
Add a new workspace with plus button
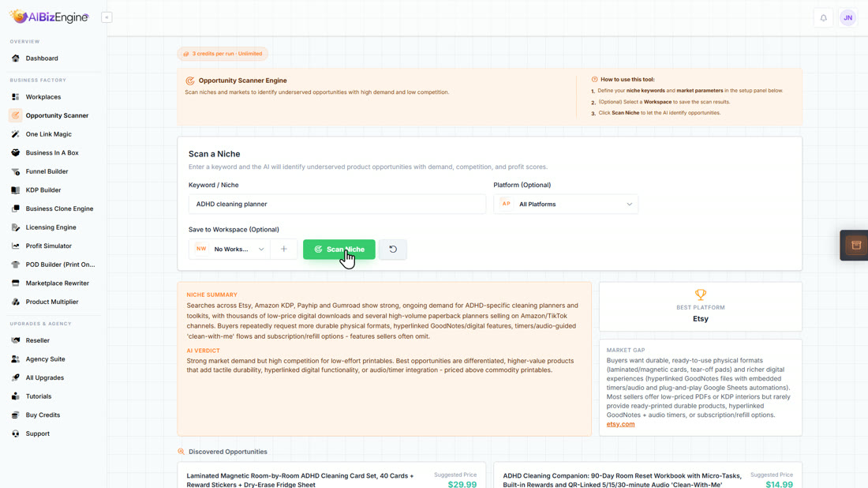[x=284, y=250]
